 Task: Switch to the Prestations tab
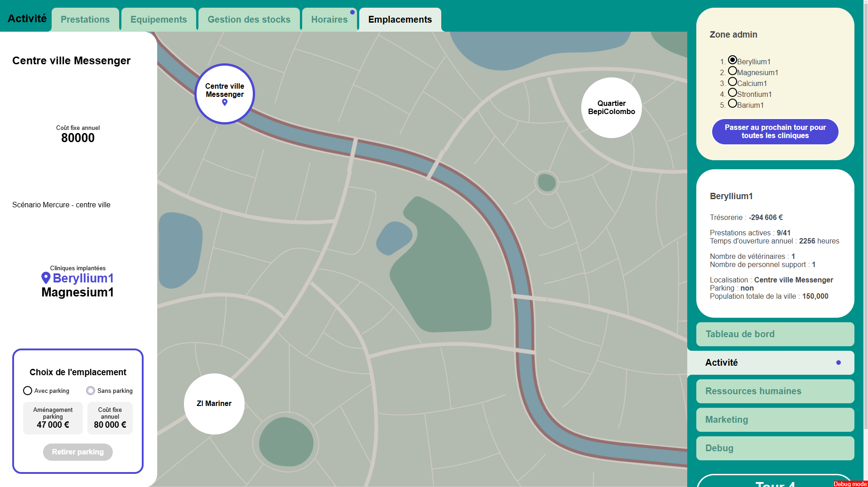(85, 19)
